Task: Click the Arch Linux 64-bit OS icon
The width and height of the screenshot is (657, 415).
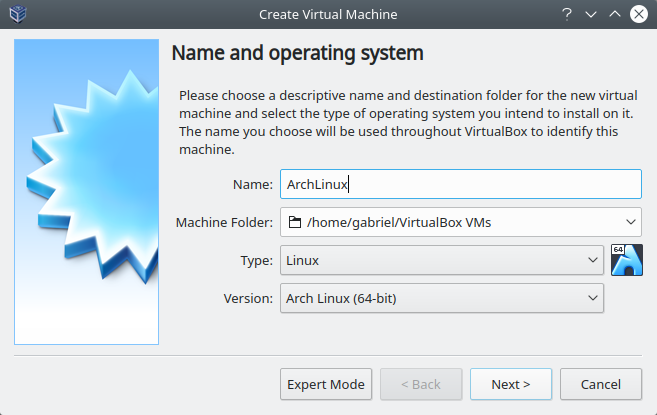Action: pyautogui.click(x=626, y=260)
